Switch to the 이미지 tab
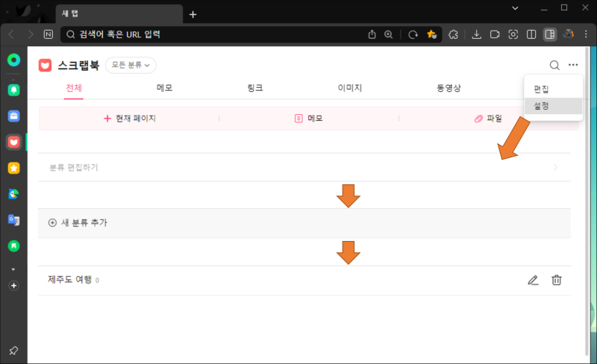Image resolution: width=597 pixels, height=364 pixels. point(349,88)
